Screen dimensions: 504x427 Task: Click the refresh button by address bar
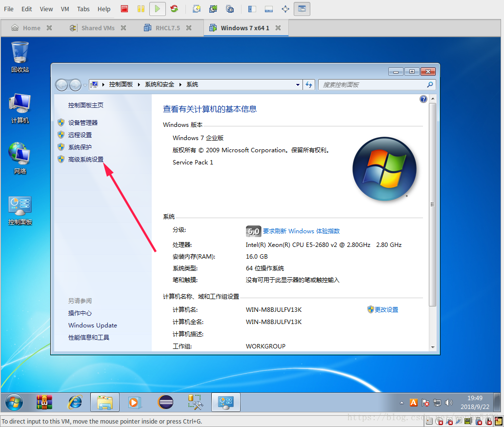coord(309,85)
